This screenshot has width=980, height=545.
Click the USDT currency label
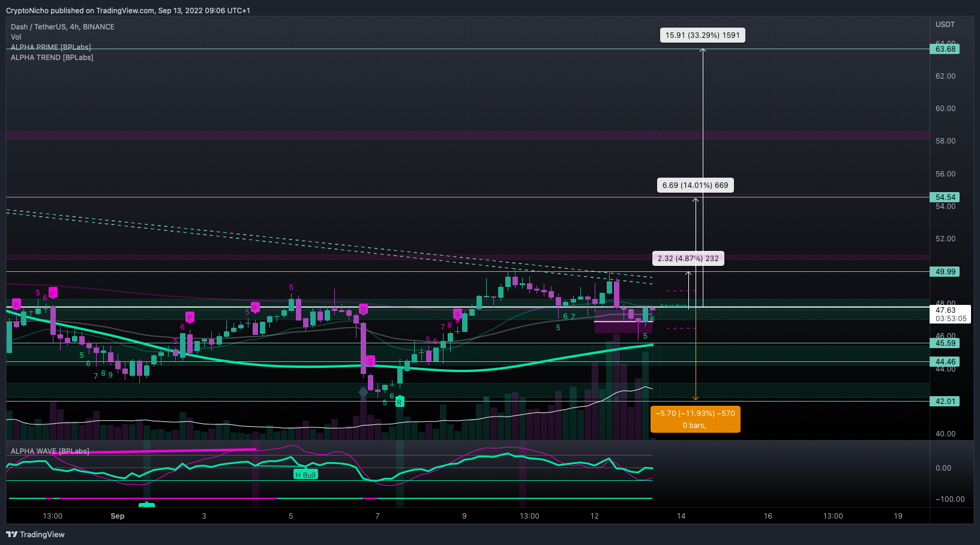[945, 25]
